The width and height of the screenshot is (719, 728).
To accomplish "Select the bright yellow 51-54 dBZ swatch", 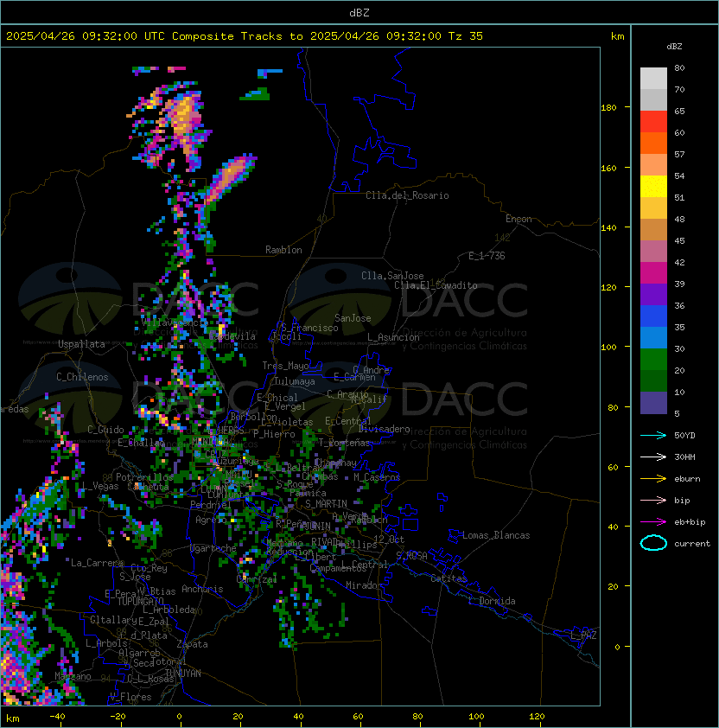I will click(653, 187).
